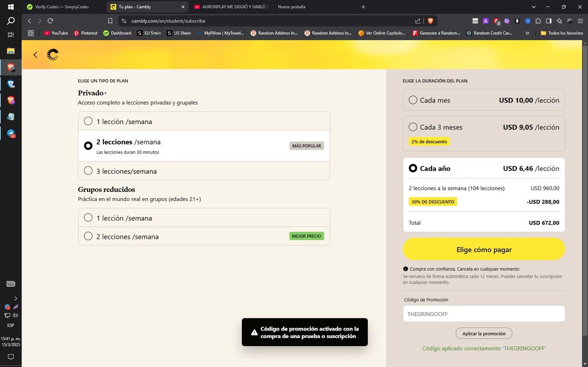The width and height of the screenshot is (588, 367).
Task: Expand the hidden bookmarks overflow chevron
Action: (x=527, y=33)
